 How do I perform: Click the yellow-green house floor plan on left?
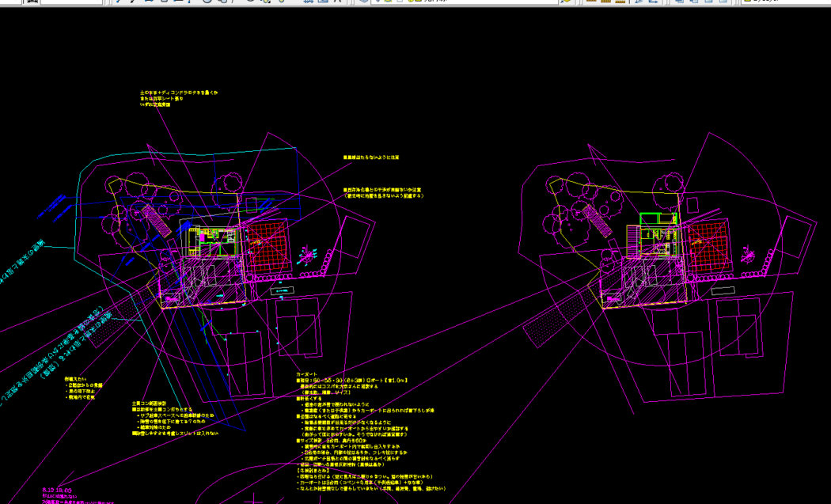(x=212, y=239)
